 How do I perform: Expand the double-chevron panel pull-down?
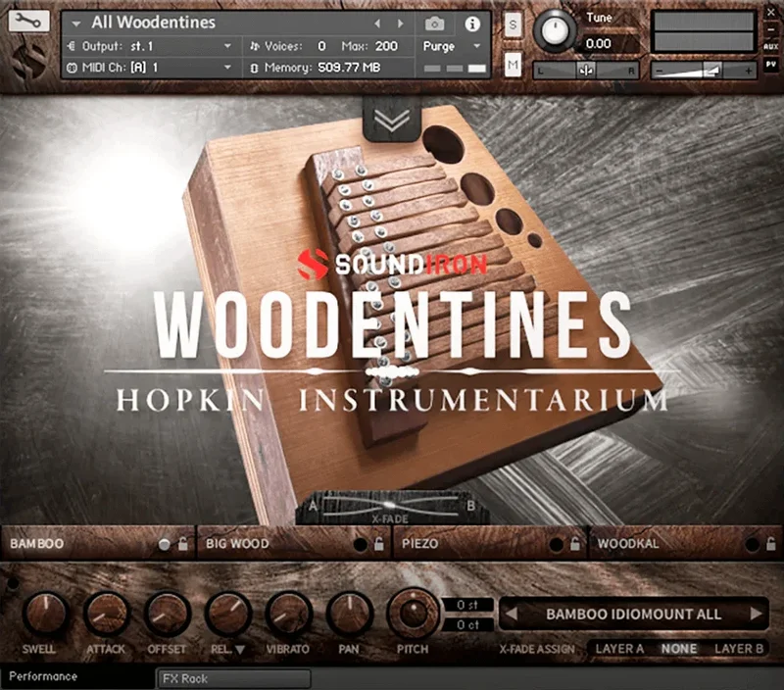[x=392, y=119]
